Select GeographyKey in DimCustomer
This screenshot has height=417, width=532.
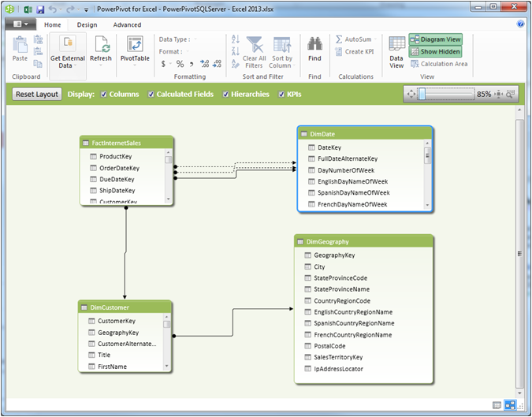click(118, 333)
